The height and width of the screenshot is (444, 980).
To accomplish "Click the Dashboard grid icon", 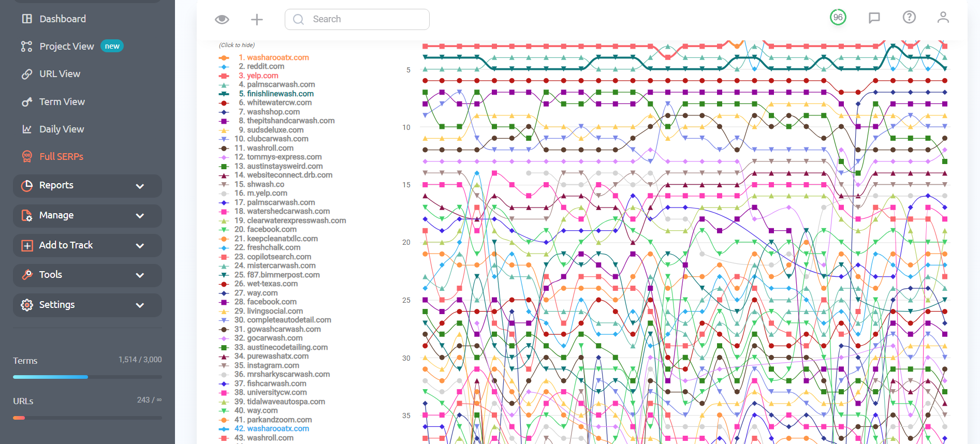I will point(27,19).
